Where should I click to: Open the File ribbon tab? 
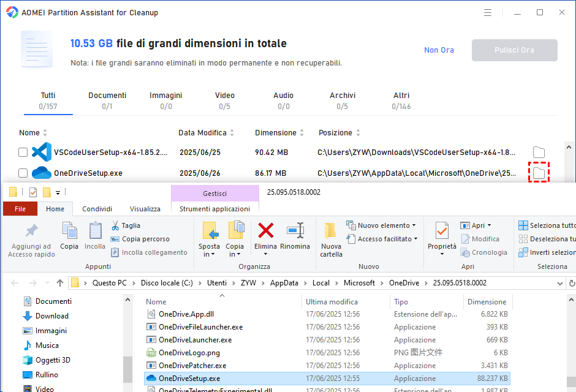point(20,209)
